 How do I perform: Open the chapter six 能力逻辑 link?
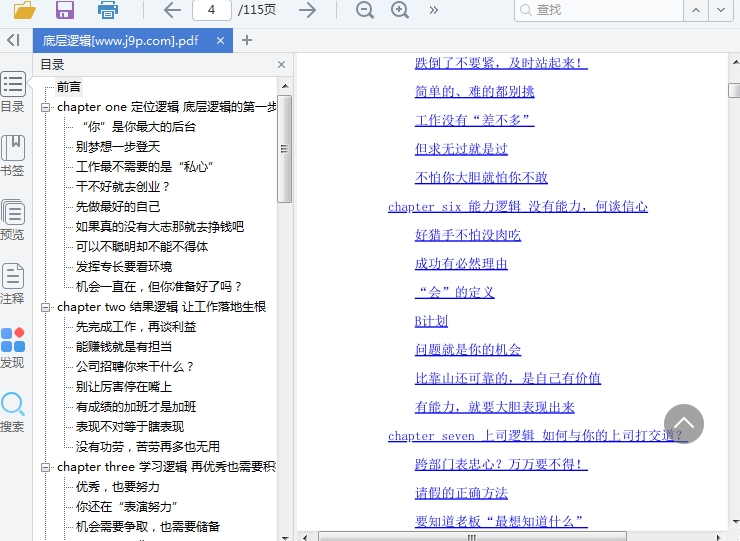(517, 206)
